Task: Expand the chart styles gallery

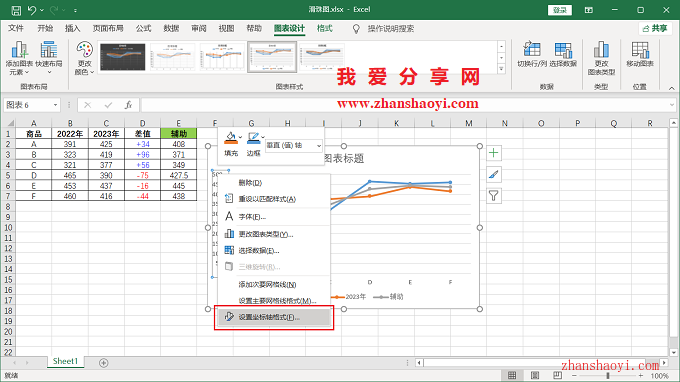Action: click(501, 69)
